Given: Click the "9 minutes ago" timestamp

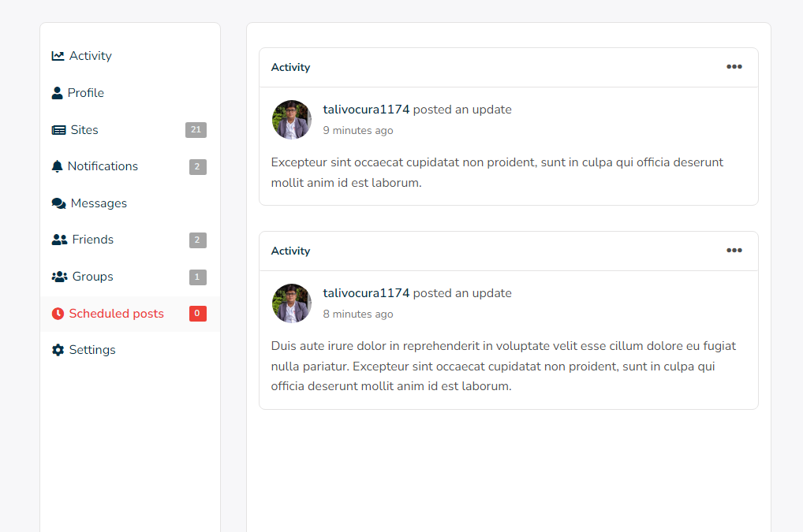Looking at the screenshot, I should [357, 131].
